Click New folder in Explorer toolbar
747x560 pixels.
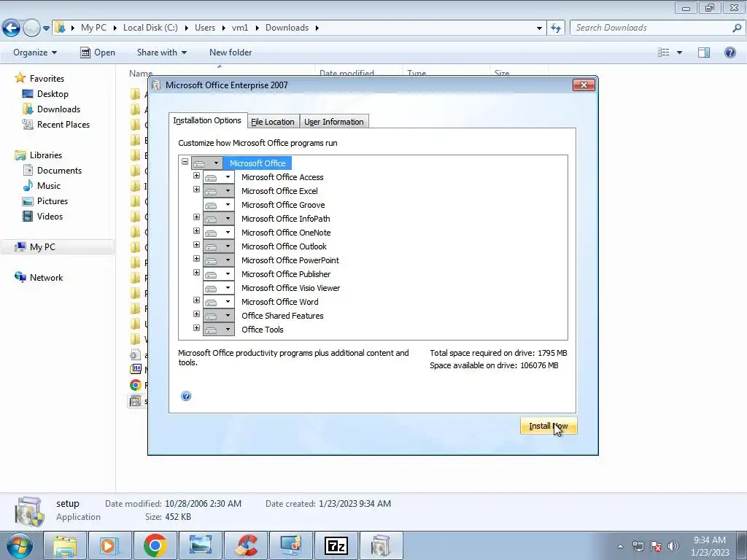tap(231, 52)
